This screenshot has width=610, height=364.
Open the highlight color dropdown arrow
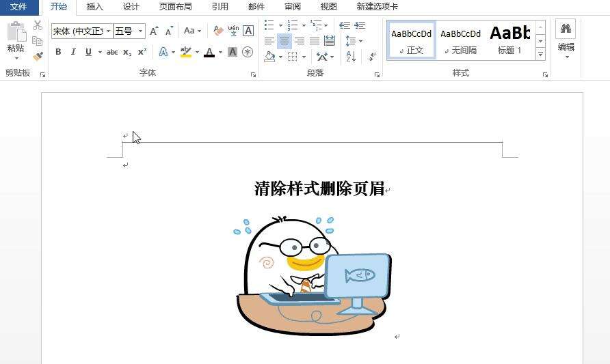pyautogui.click(x=197, y=52)
